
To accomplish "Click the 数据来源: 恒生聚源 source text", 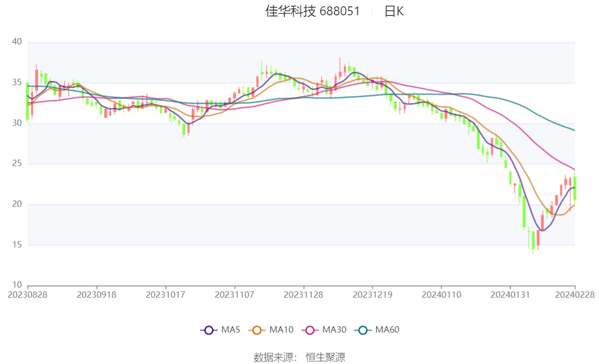I will (x=299, y=357).
